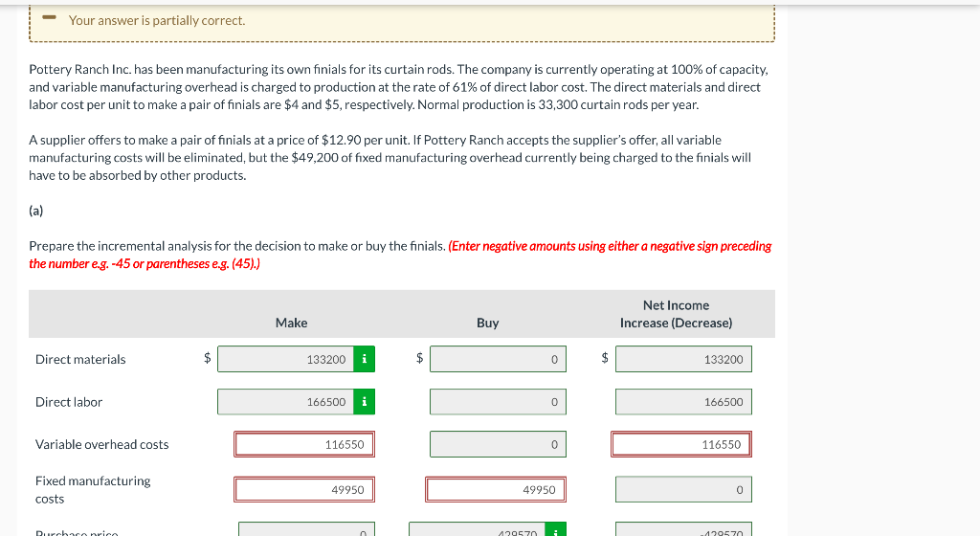Viewport: 980px width, 536px height.
Task: Select the Variable overhead Make field 116550
Action: (304, 444)
